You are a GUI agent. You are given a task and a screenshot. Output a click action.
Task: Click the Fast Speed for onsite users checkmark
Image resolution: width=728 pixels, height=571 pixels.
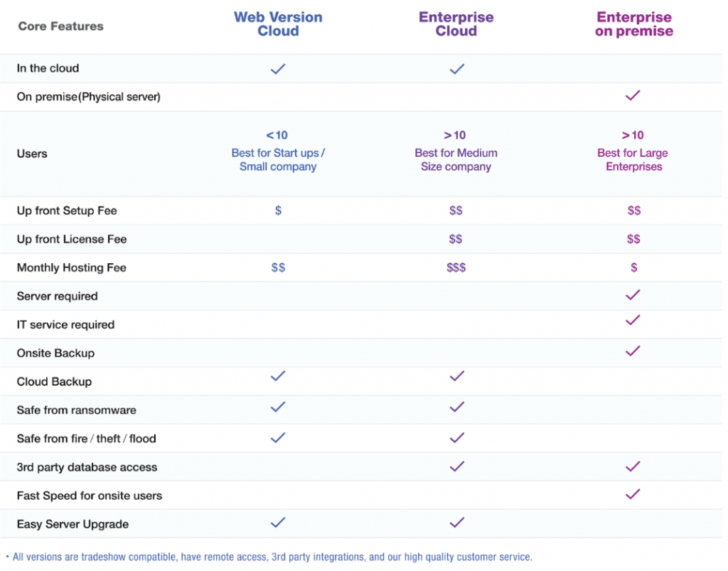(633, 494)
